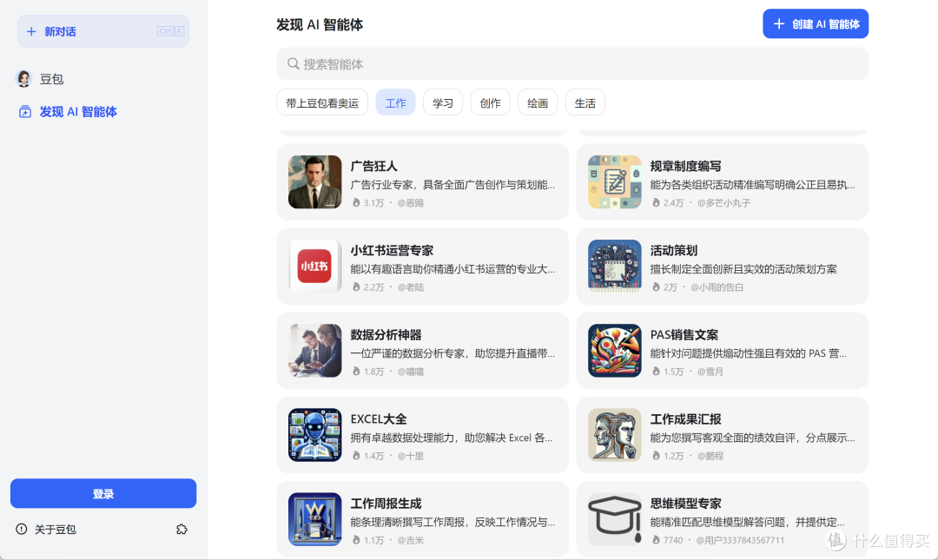Click the 豆包 avatar in sidebar
Viewport: 938px width, 560px height.
pyautogui.click(x=24, y=78)
